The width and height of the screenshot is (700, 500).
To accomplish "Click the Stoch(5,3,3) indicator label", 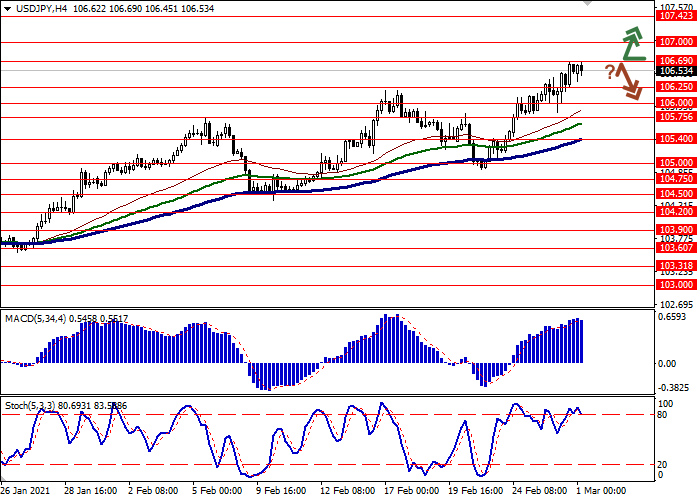I will click(30, 406).
